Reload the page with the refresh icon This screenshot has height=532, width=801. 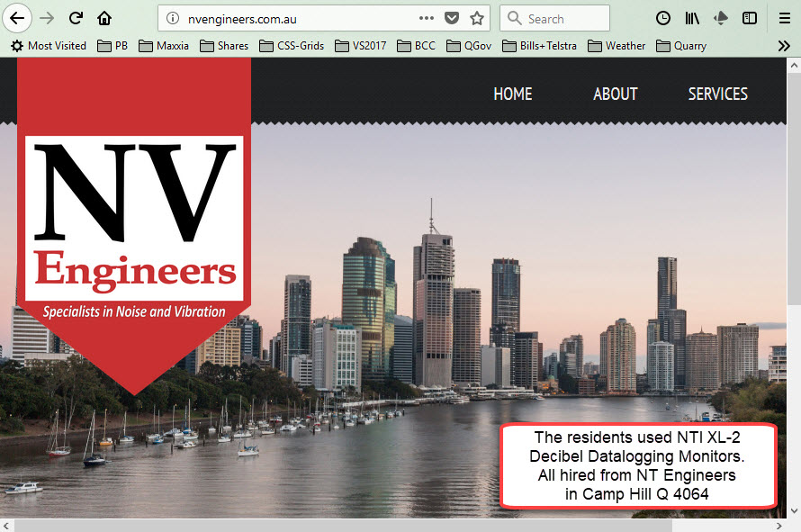(76, 18)
